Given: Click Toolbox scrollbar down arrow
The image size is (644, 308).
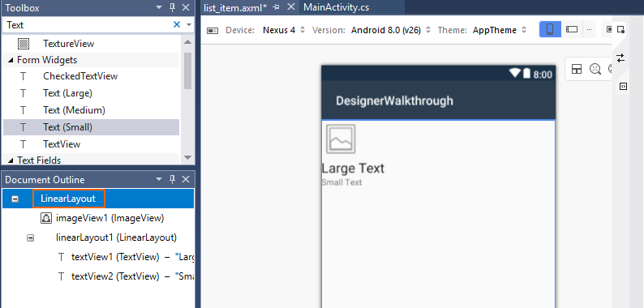Looking at the screenshot, I should tap(187, 157).
